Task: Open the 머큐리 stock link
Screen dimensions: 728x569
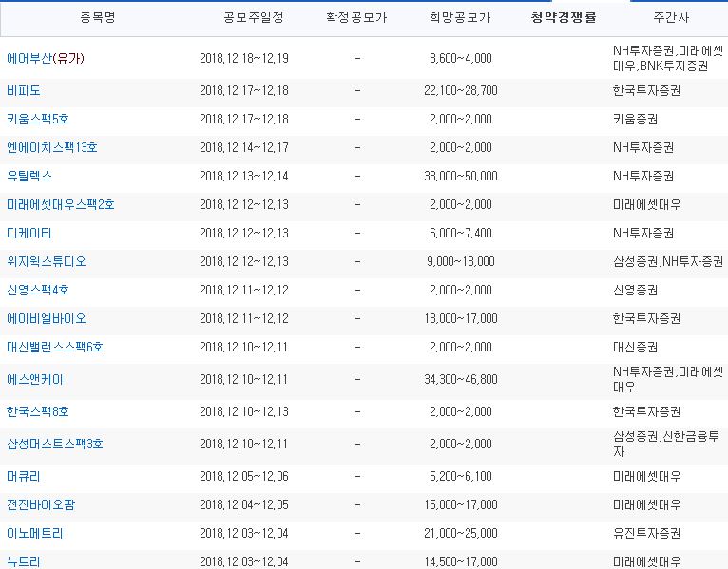Action: point(23,476)
